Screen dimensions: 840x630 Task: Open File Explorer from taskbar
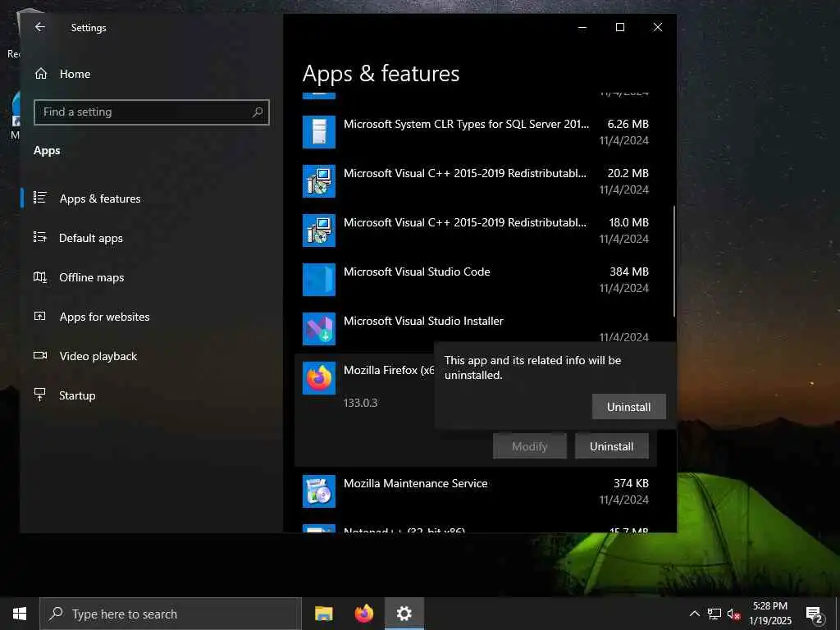(x=323, y=614)
